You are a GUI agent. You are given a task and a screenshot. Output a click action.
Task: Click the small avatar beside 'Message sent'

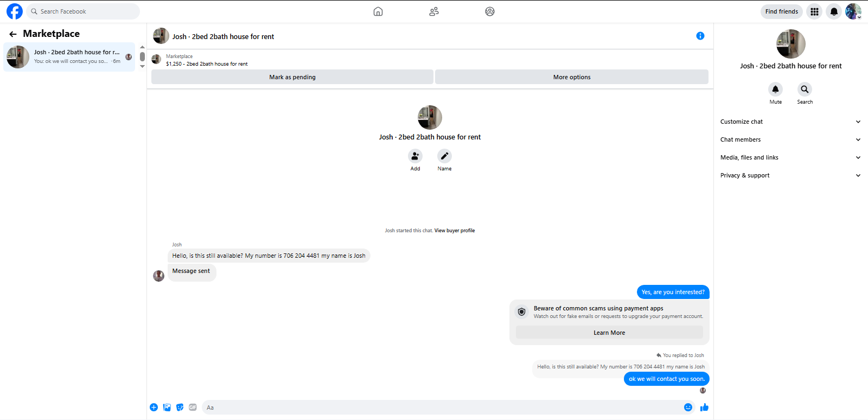point(158,276)
